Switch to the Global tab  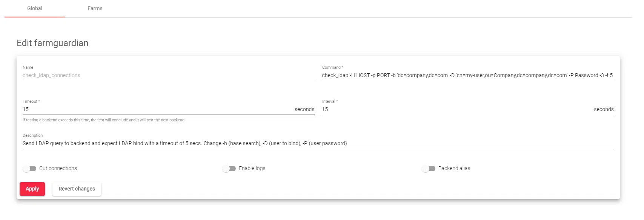pos(35,8)
